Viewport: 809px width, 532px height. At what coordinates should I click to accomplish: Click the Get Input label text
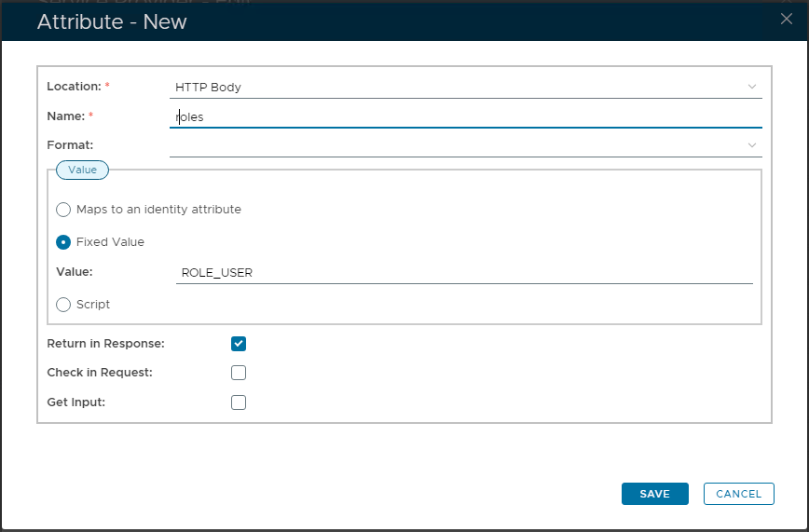(x=75, y=402)
